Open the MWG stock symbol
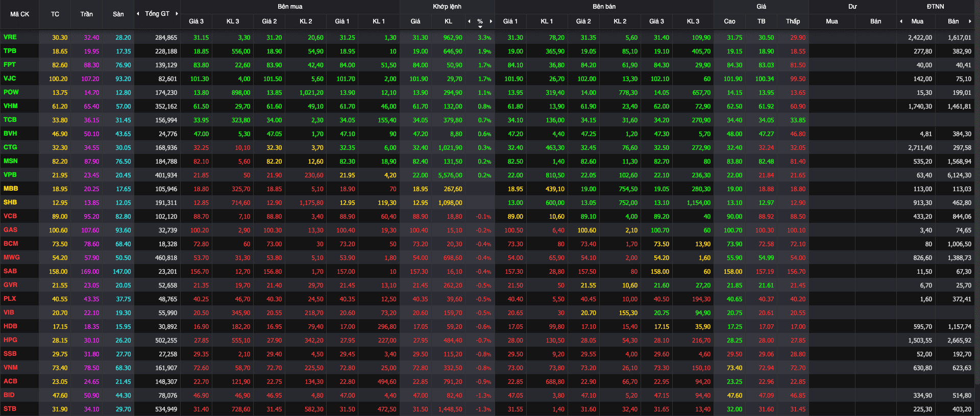Image resolution: width=980 pixels, height=416 pixels. tap(12, 257)
